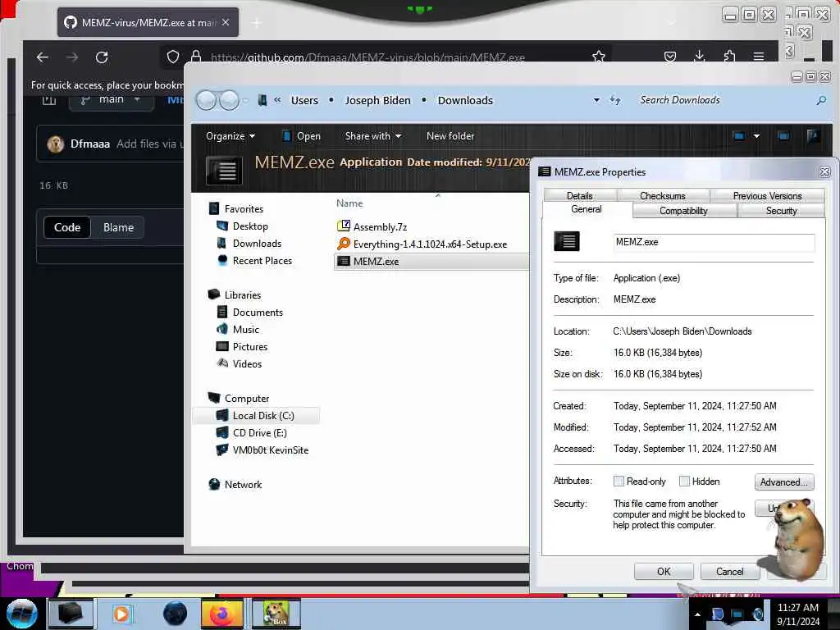
Task: Open Firefox from the taskbar
Action: pos(221,614)
